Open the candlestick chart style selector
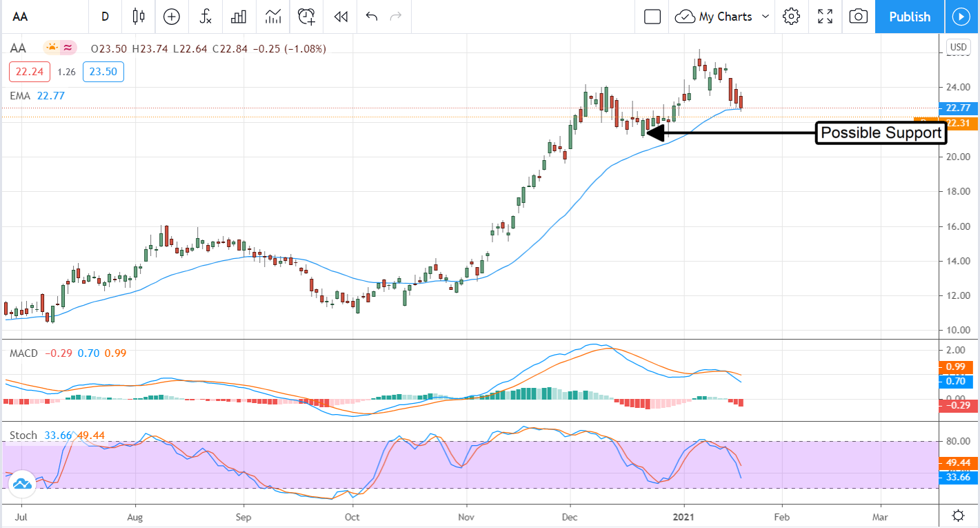The height and width of the screenshot is (528, 980). pos(139,17)
